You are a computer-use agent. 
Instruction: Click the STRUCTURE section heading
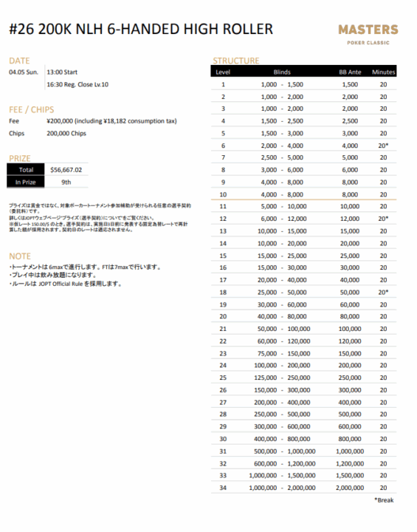coord(236,61)
